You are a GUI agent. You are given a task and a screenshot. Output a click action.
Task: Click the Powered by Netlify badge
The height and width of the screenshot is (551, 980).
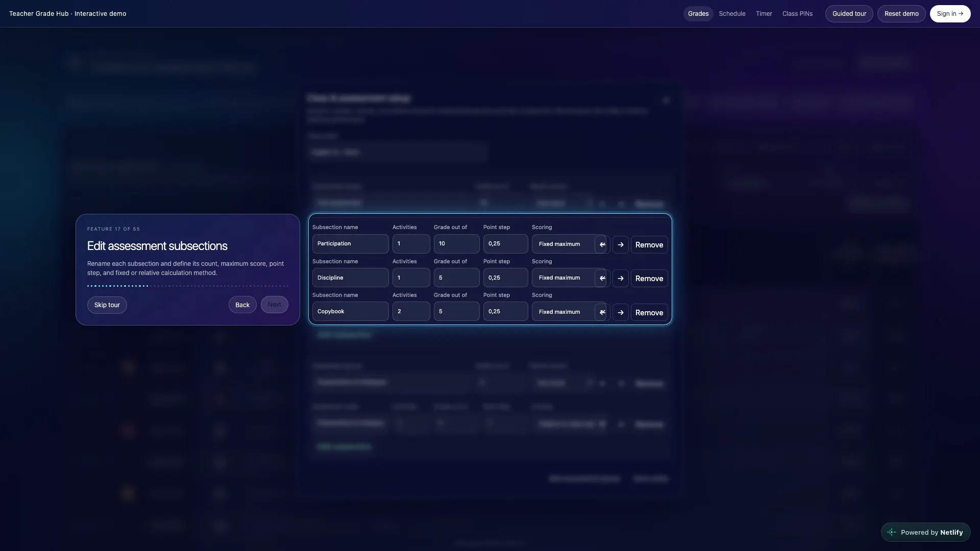pyautogui.click(x=925, y=532)
